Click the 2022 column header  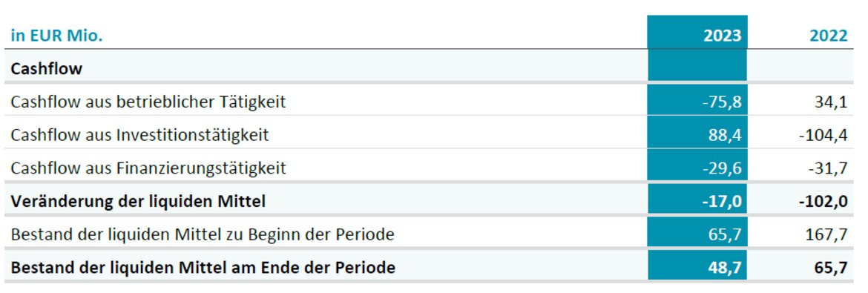829,36
